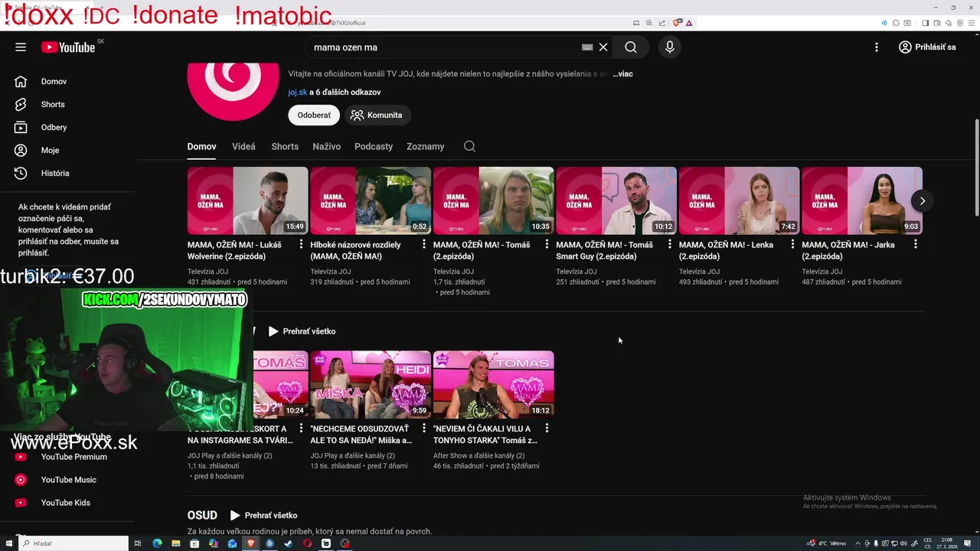980x551 pixels.
Task: Switch to the Podcasty channel tab
Action: pos(374,146)
